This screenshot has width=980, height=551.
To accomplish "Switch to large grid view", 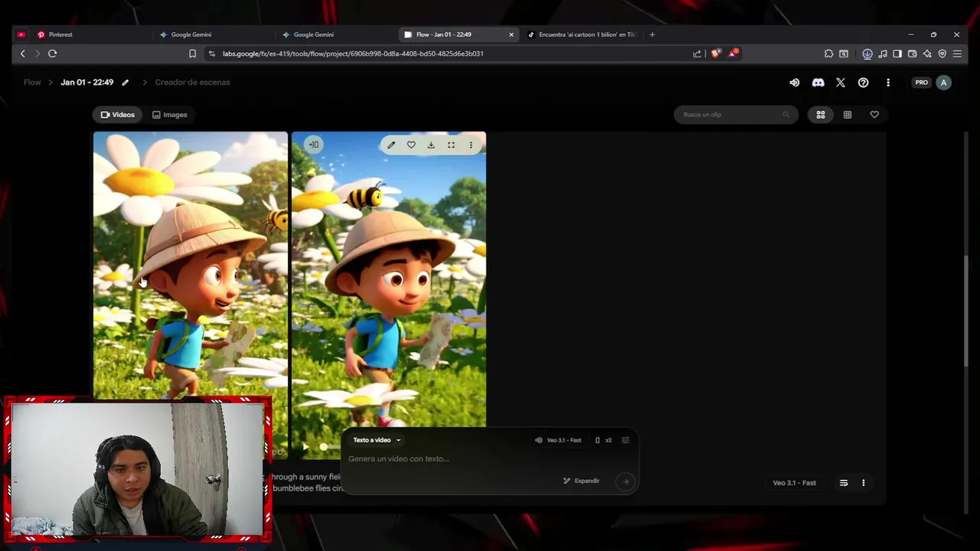I will tap(821, 115).
